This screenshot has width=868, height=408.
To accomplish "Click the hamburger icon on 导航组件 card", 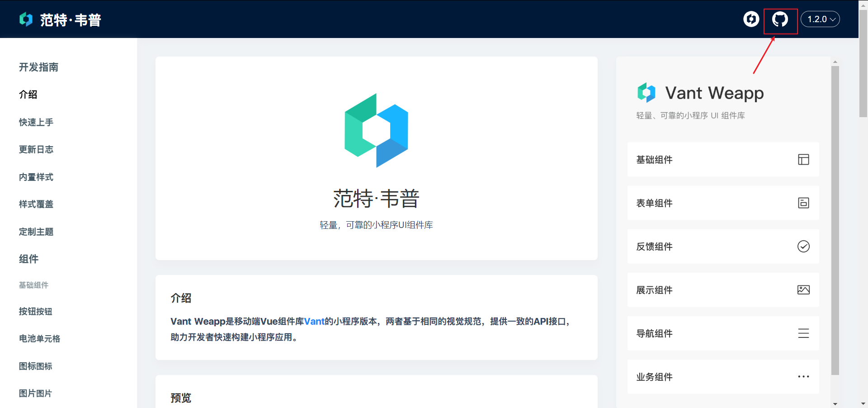I will pos(803,333).
